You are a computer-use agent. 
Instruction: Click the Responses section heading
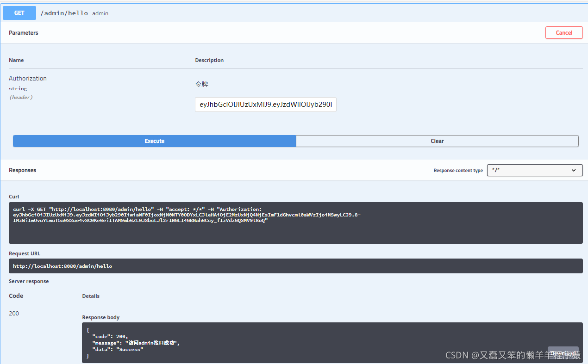click(x=22, y=170)
